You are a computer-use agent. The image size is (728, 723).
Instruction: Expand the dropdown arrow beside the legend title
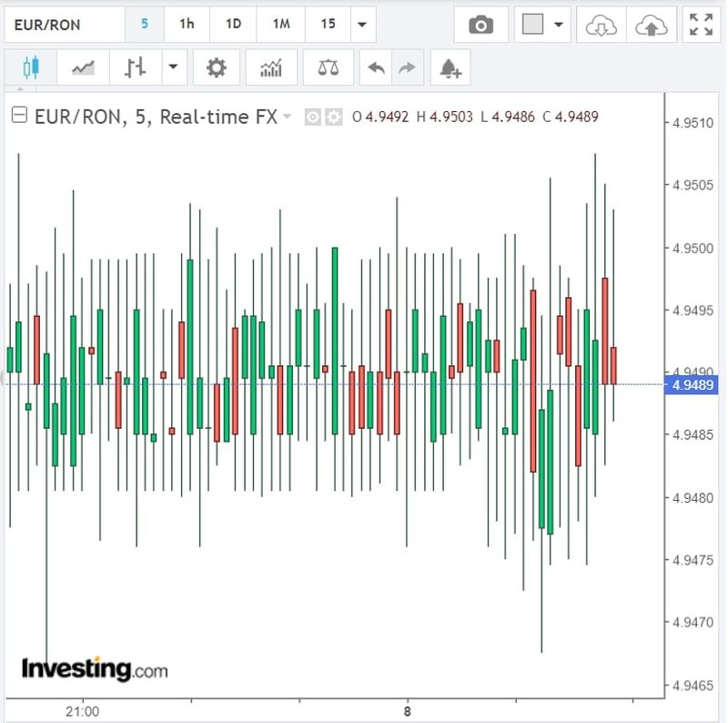click(288, 117)
